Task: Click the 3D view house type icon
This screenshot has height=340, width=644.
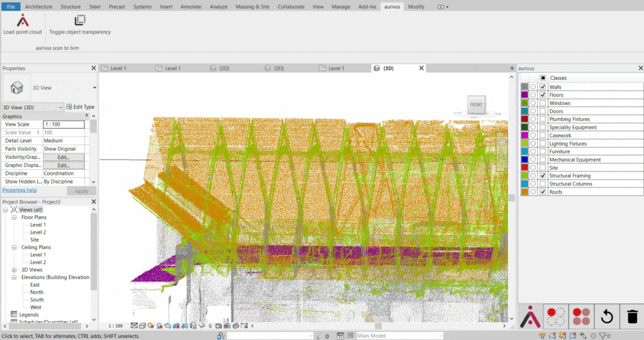Action: (x=16, y=87)
